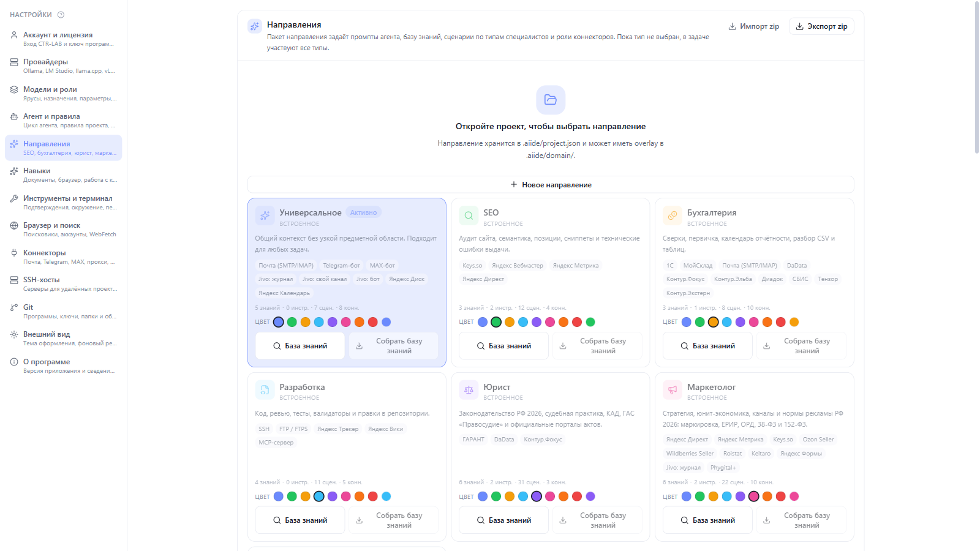This screenshot has height=551, width=980.
Task: Open the Git settings section
Action: click(64, 311)
